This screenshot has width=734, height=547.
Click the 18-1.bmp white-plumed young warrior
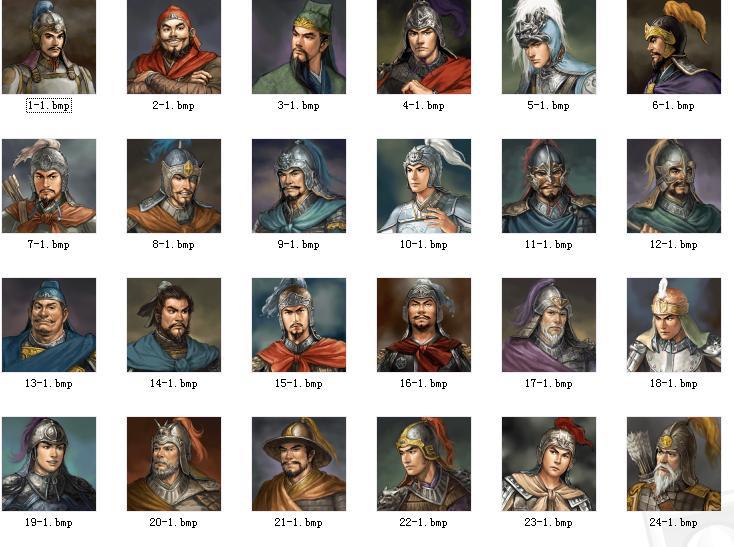pos(674,325)
